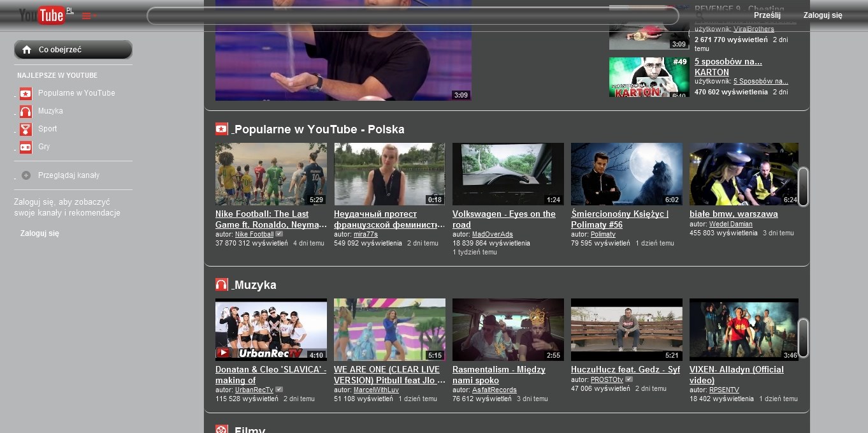The image size is (868, 433).
Task: Click WE ARE ONE (CLEAR LIVE VERSION) title
Action: point(389,375)
